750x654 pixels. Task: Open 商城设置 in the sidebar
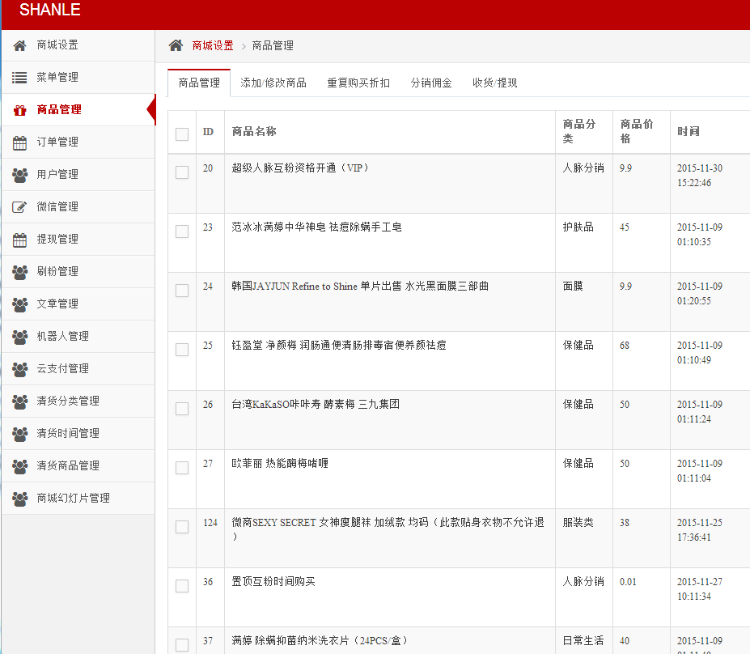[x=78, y=45]
